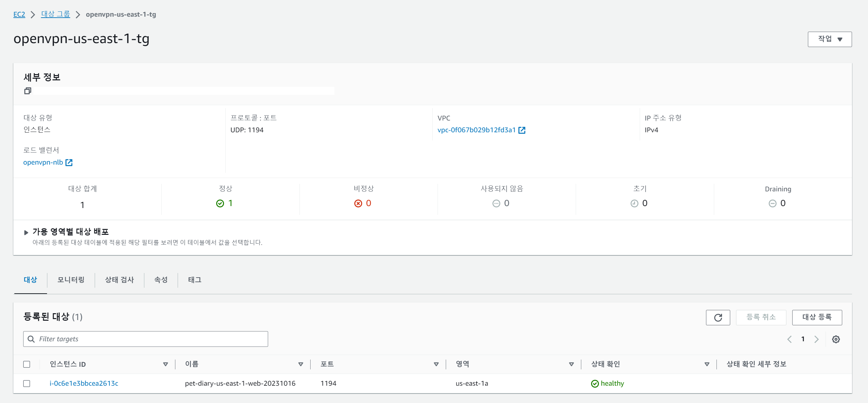
Task: Select the i-0c6e1e3bbcea2613c row checkbox
Action: pyautogui.click(x=27, y=383)
